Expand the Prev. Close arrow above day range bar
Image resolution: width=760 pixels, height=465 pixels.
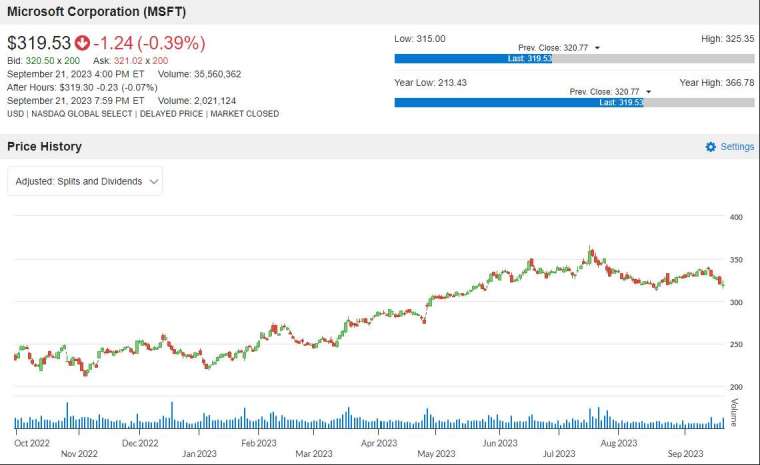[x=597, y=48]
